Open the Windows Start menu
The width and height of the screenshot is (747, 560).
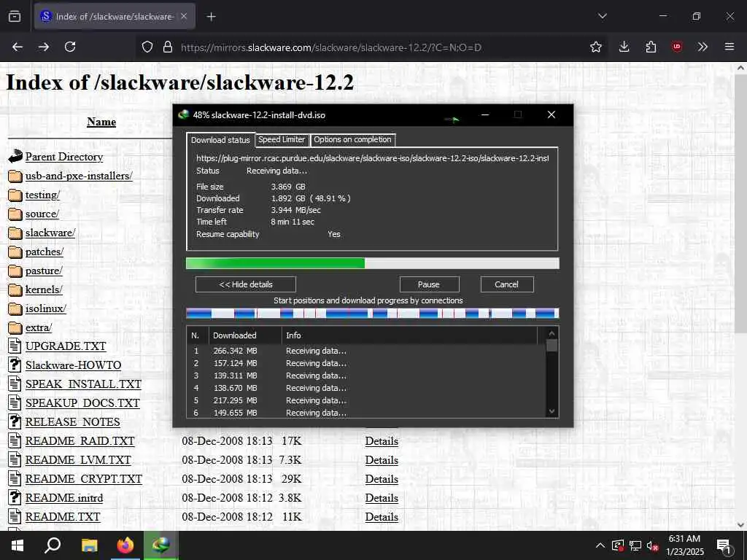click(18, 545)
